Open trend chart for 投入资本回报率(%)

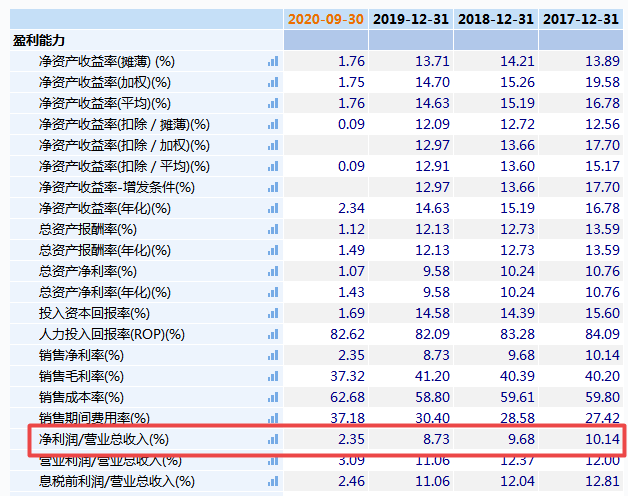(x=272, y=313)
